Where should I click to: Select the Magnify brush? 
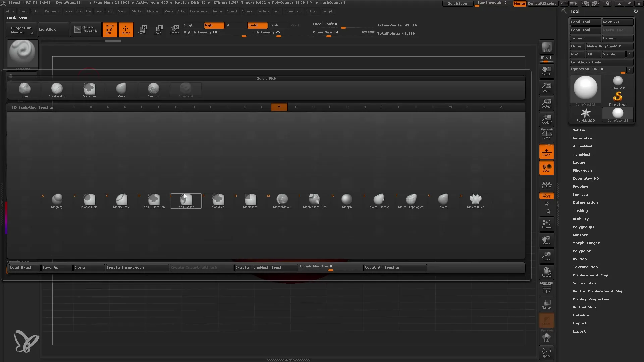pyautogui.click(x=57, y=201)
